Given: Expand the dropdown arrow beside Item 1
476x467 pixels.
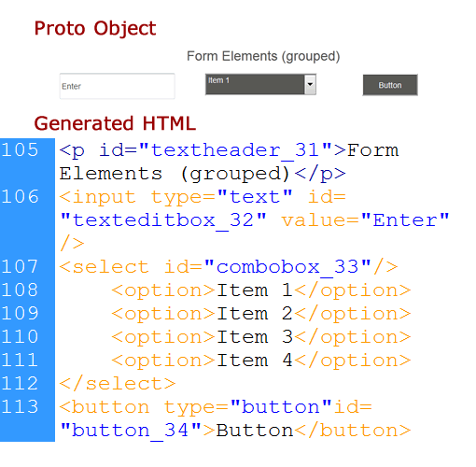Looking at the screenshot, I should point(310,84).
